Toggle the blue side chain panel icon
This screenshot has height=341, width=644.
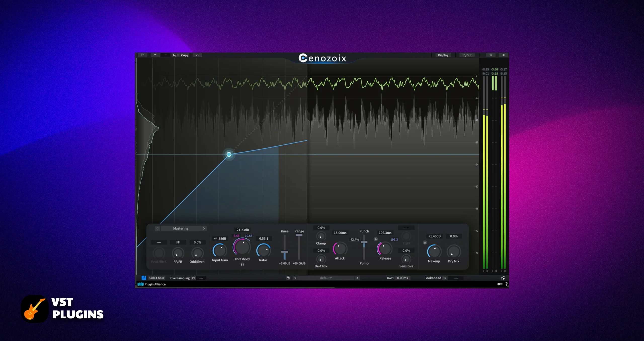(x=144, y=278)
